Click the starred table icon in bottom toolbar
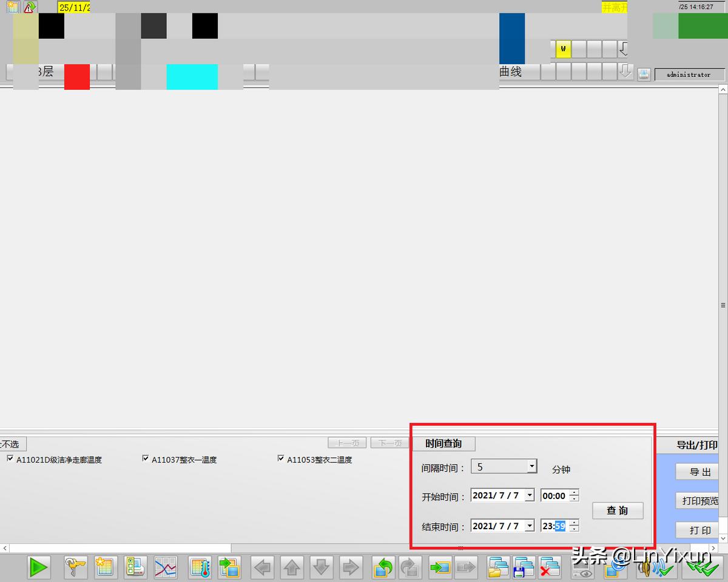The image size is (728, 582). coord(106,567)
